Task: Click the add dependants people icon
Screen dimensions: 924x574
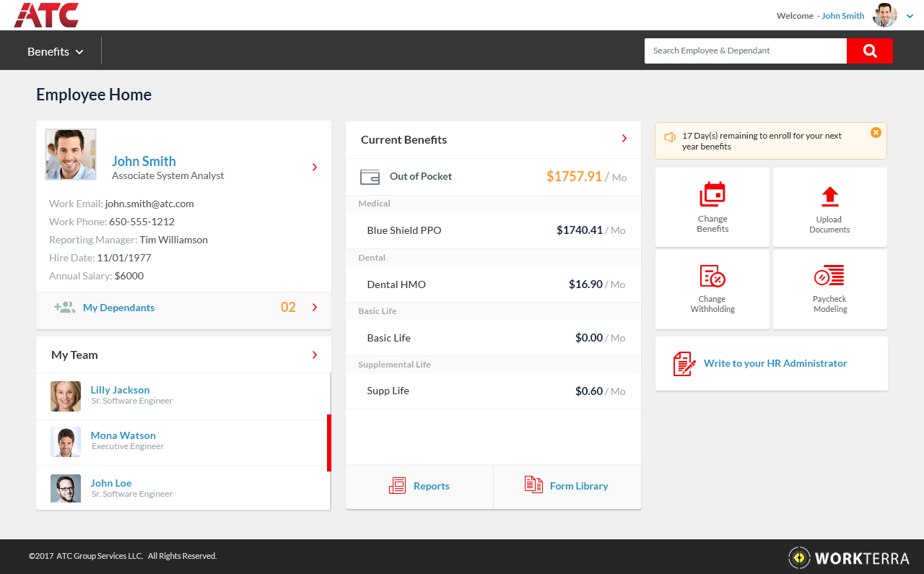Action: (x=64, y=308)
